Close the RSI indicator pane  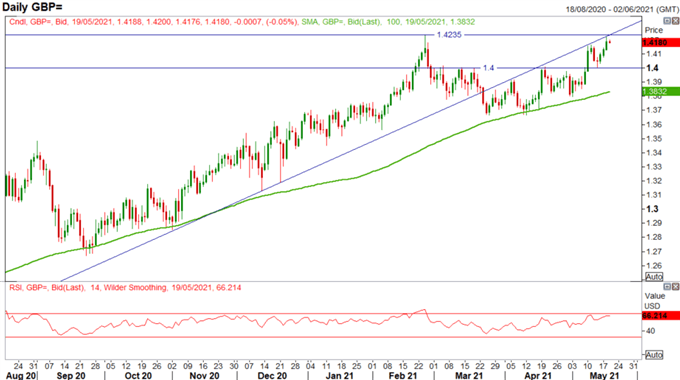tap(675, 287)
